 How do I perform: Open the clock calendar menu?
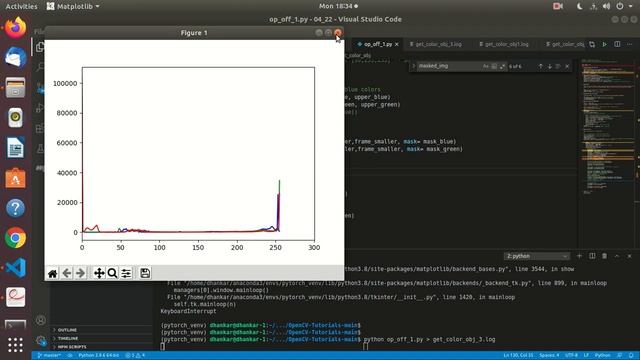(x=338, y=6)
